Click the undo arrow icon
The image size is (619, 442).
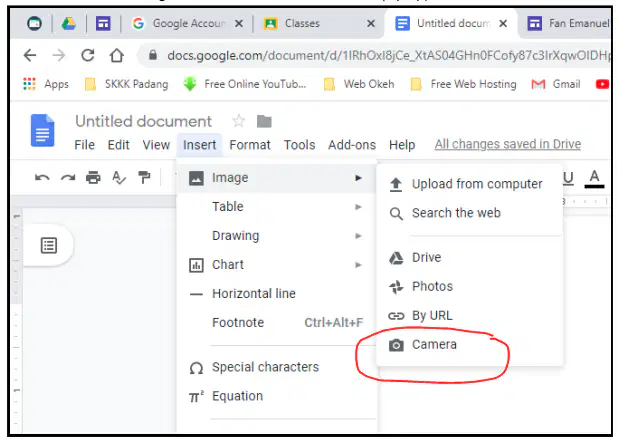(x=42, y=178)
